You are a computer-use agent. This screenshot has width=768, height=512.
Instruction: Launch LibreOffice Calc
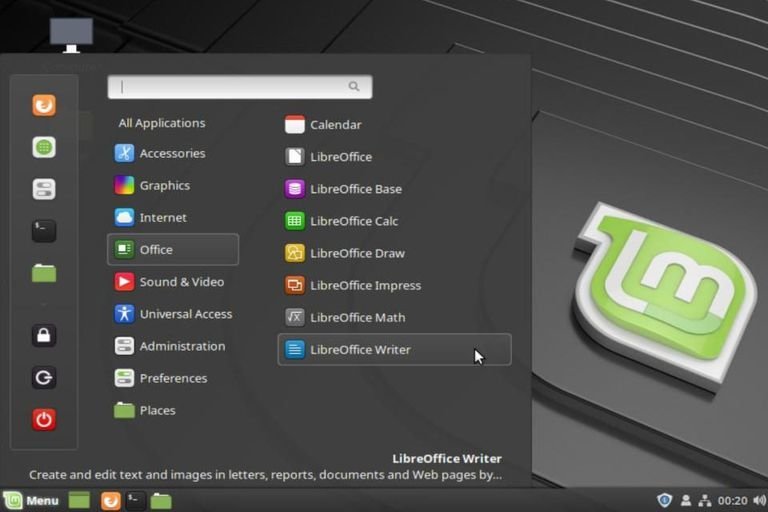(394, 221)
